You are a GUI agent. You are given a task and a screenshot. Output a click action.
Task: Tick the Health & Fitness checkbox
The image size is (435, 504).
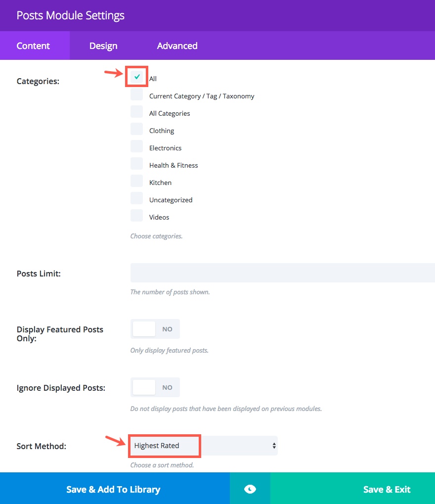pyautogui.click(x=137, y=164)
